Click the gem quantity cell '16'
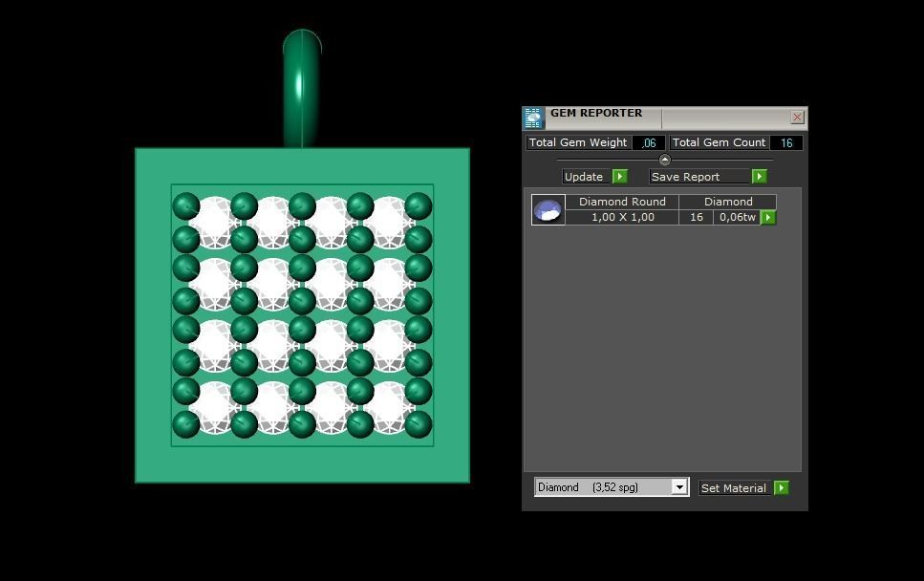924x581 pixels. [696, 218]
